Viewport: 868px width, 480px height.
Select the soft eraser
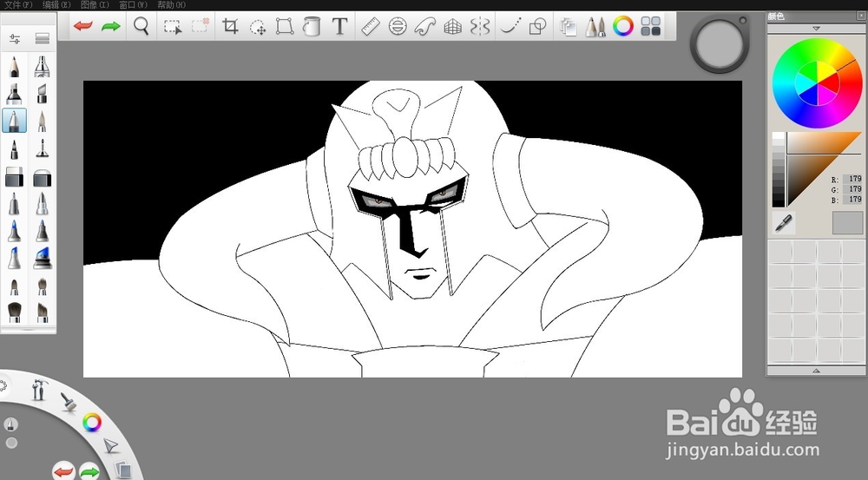click(x=42, y=178)
